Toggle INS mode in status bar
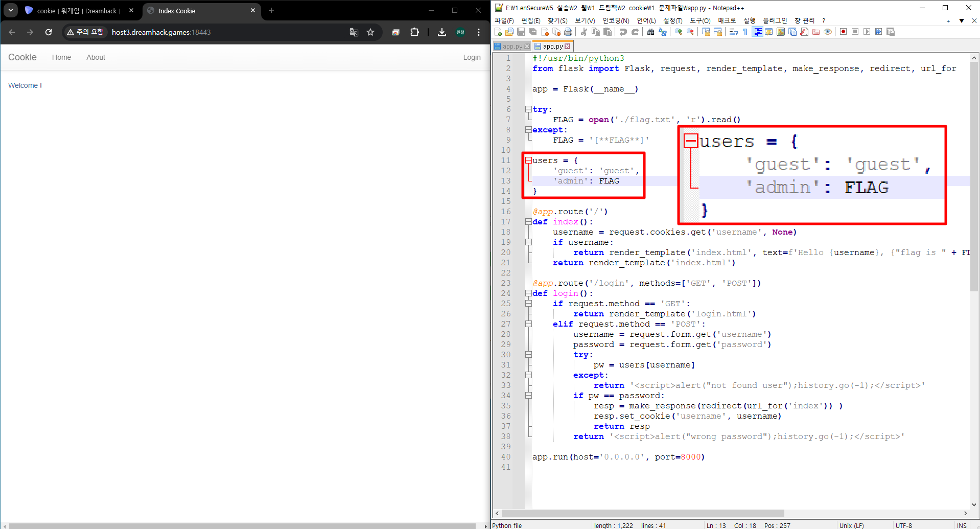980x529 pixels. pyautogui.click(x=962, y=525)
